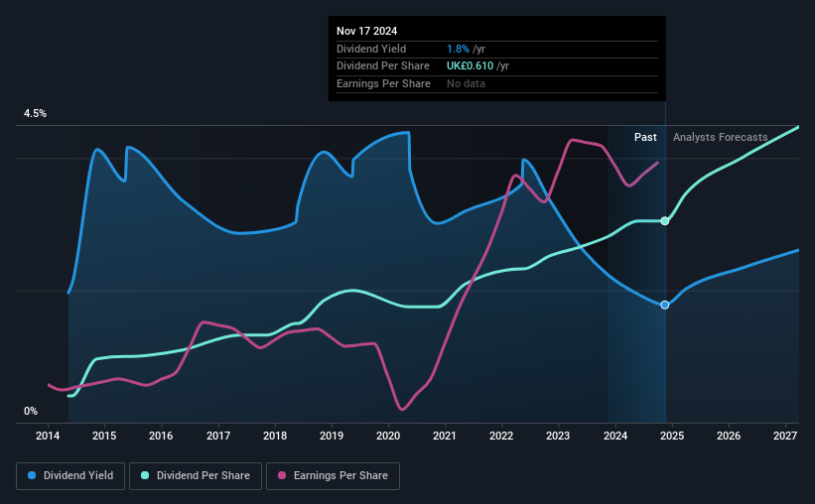
Task: Click the 'Past' label on the chart
Action: coord(645,137)
